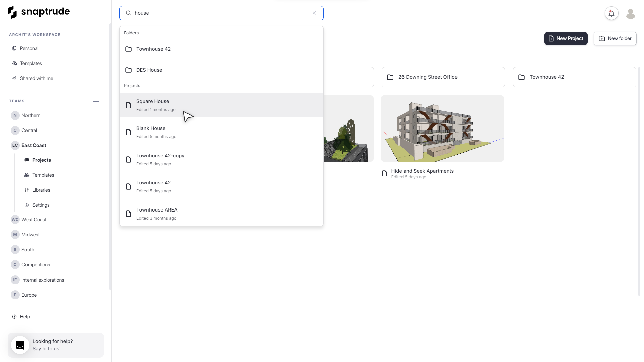Click file icon beside Townhouse 42-copy
Image resolution: width=644 pixels, height=362 pixels.
(128, 160)
